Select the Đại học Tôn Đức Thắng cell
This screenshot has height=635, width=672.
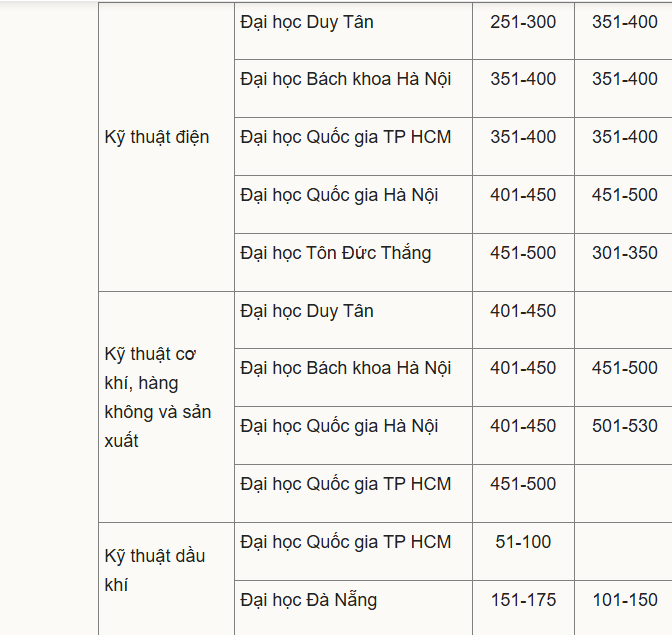click(336, 253)
